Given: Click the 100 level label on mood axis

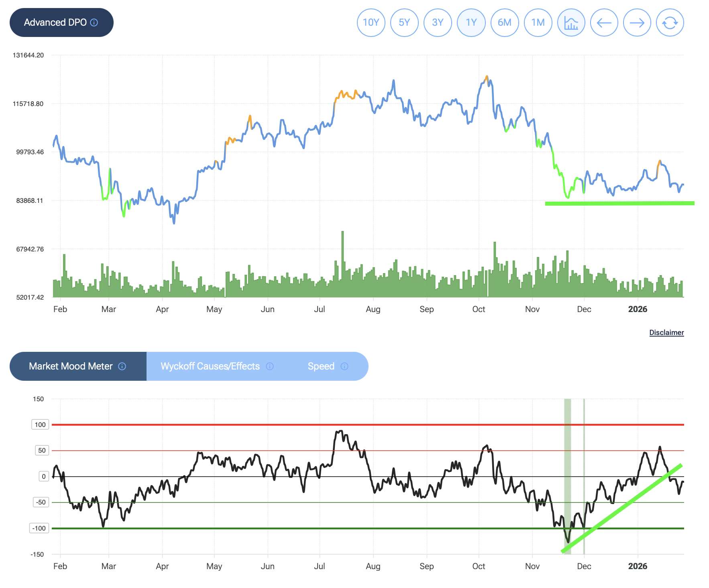Looking at the screenshot, I should tap(40, 425).
